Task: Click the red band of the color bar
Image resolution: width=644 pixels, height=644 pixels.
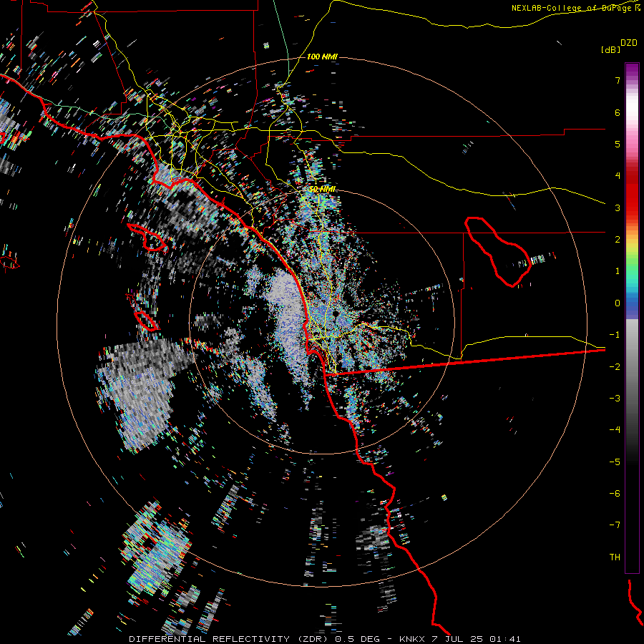Action: (632, 195)
